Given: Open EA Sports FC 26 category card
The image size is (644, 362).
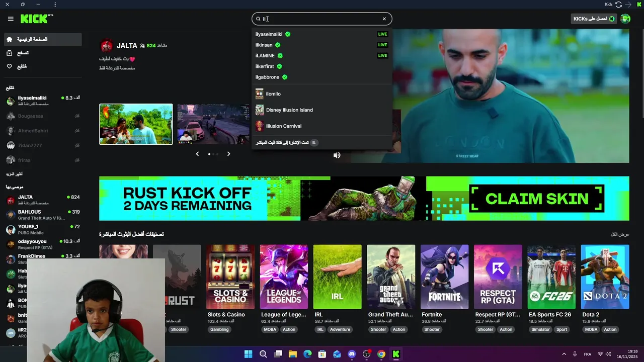Looking at the screenshot, I should [551, 277].
